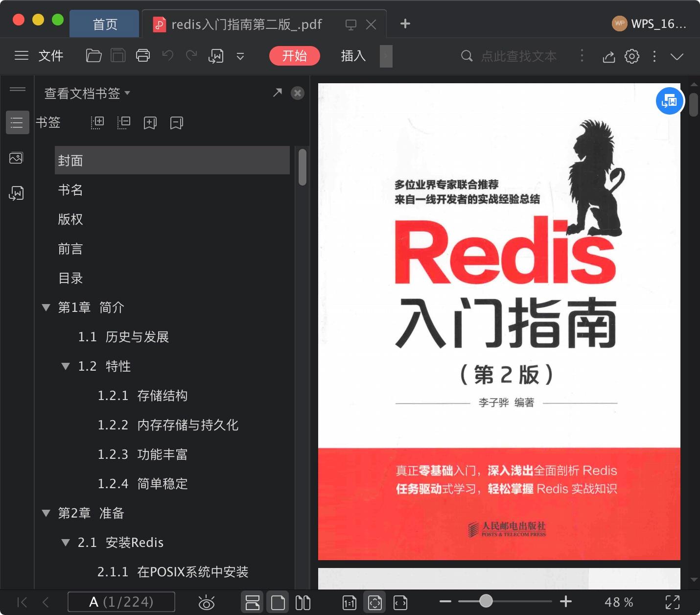This screenshot has height=615, width=700.
Task: Select the 封面 bookmark
Action: tap(172, 160)
